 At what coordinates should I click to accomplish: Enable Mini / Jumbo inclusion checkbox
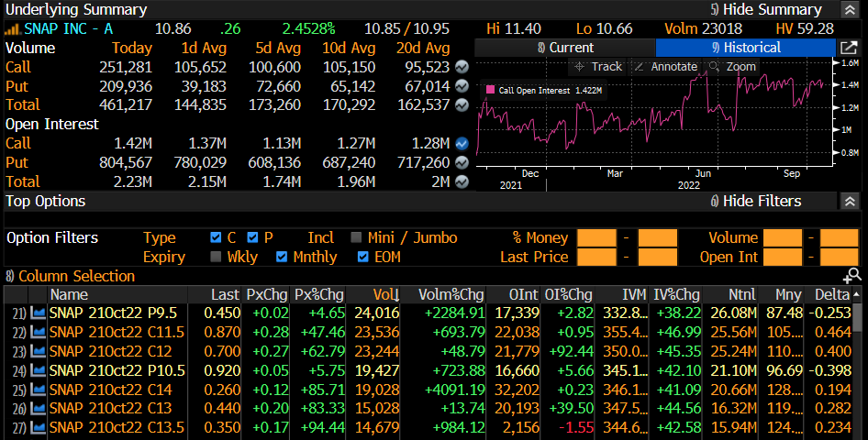click(356, 237)
